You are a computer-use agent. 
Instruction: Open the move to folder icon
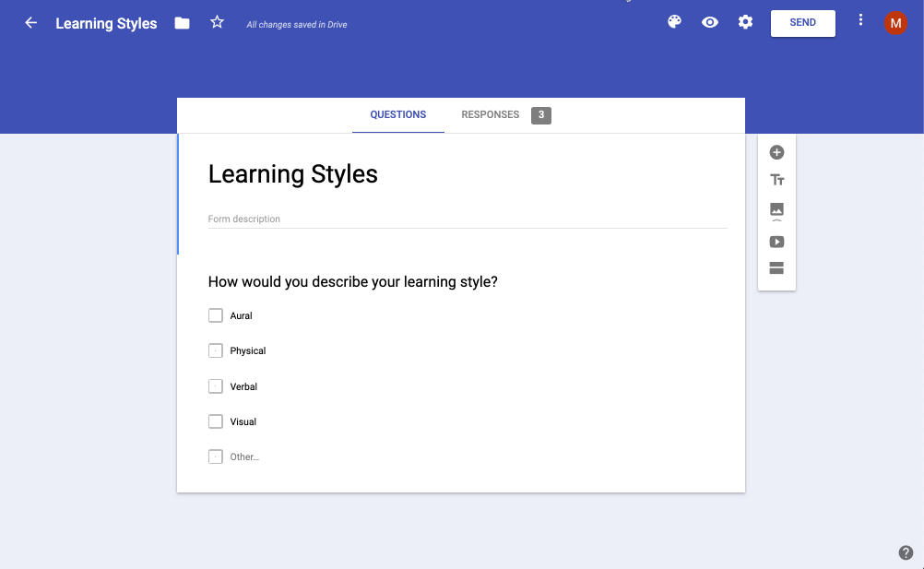point(183,23)
